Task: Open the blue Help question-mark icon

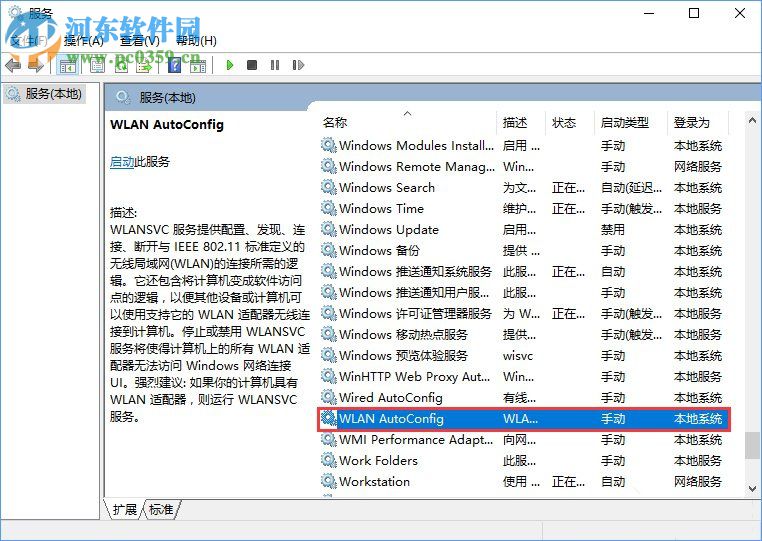Action: [174, 65]
